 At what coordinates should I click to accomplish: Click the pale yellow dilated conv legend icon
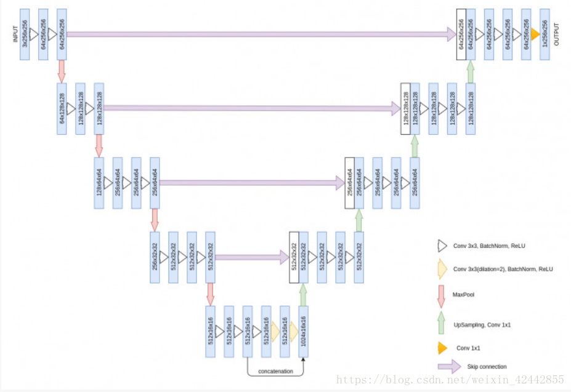coord(442,269)
